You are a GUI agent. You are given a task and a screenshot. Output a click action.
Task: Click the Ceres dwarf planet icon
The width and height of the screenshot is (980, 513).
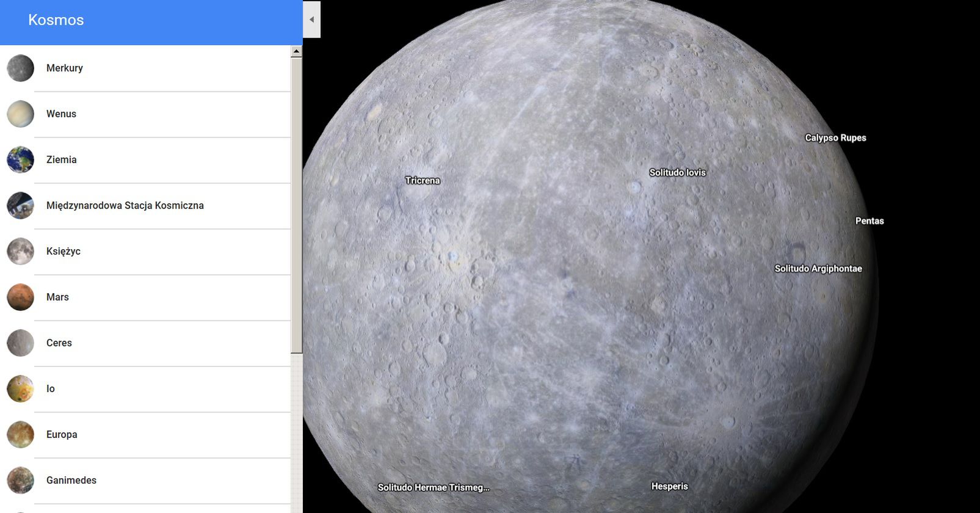click(x=20, y=343)
